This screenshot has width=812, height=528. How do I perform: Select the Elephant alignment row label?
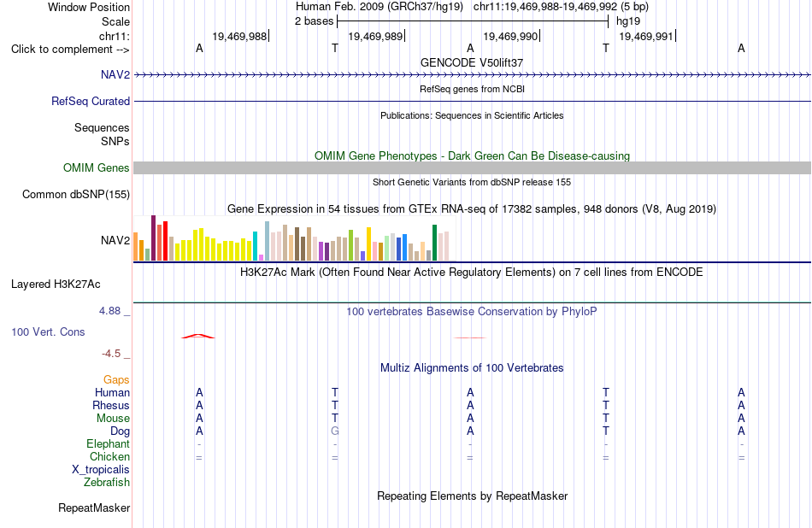click(x=108, y=443)
